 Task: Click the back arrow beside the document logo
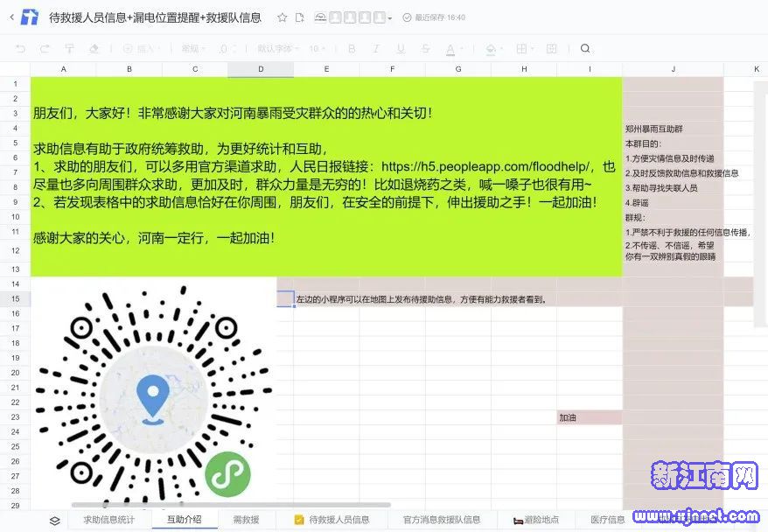point(11,17)
